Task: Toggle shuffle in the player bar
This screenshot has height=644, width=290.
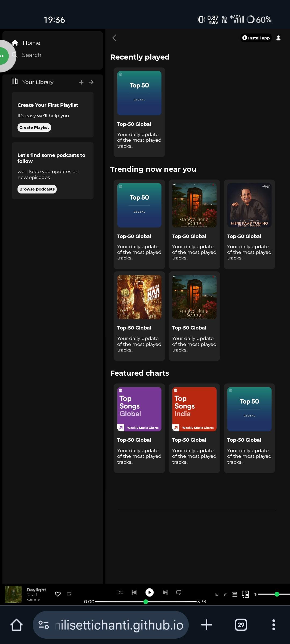Action: point(120,592)
